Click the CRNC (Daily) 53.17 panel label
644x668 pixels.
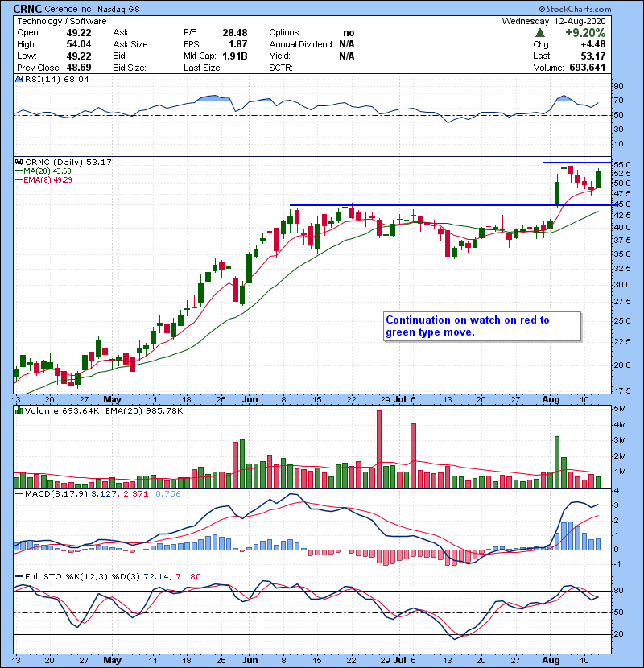pyautogui.click(x=68, y=162)
